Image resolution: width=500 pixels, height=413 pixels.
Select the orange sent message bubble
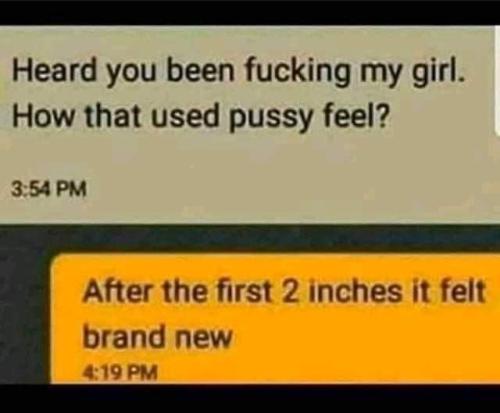pos(275,319)
